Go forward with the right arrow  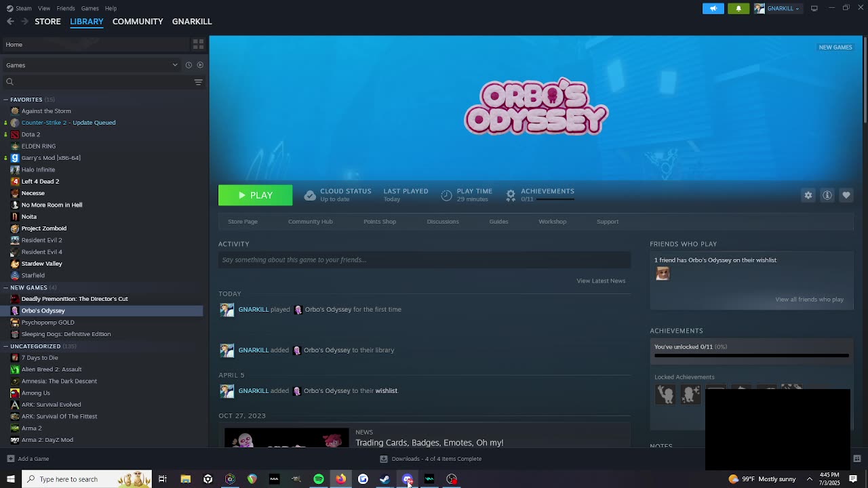[x=25, y=22]
